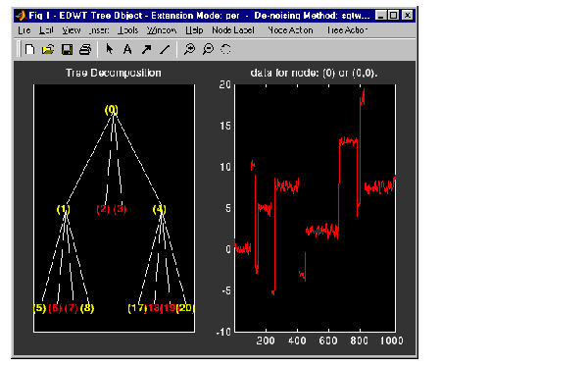588x367 pixels.
Task: Activate the Add Text (A) tool
Action: click(x=127, y=49)
